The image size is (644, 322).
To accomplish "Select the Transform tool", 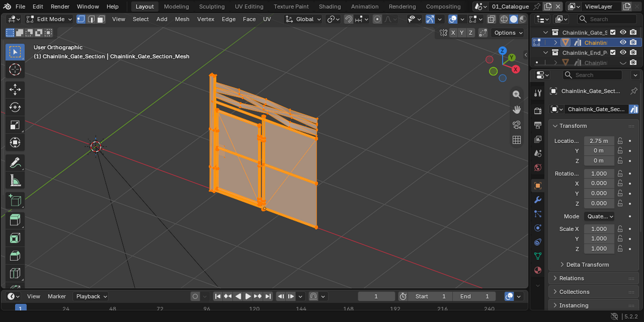I will click(x=15, y=143).
